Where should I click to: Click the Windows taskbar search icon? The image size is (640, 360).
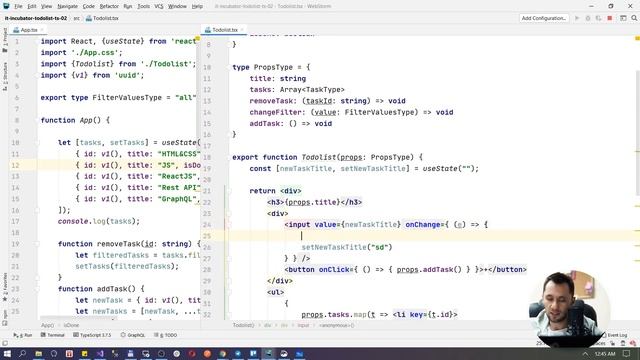coord(22,353)
